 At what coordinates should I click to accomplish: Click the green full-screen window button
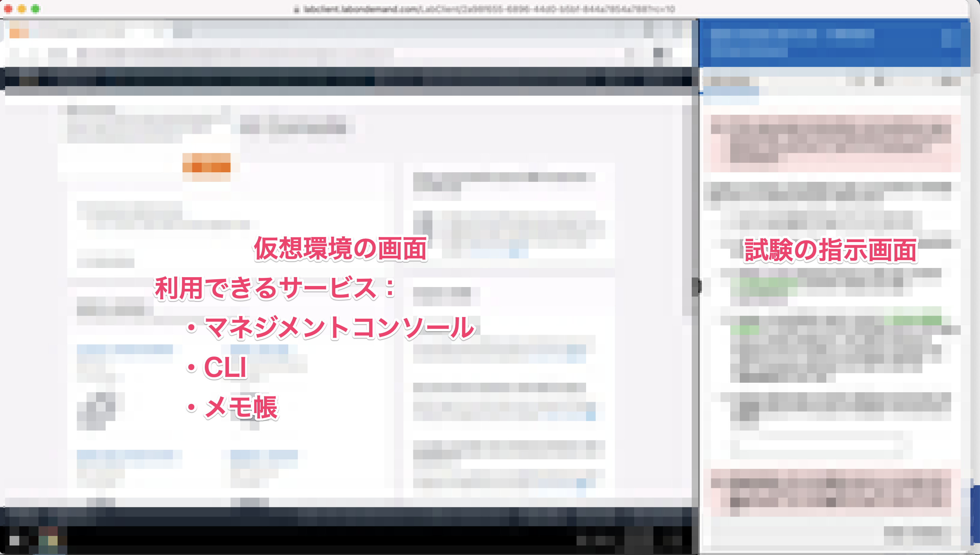[35, 9]
